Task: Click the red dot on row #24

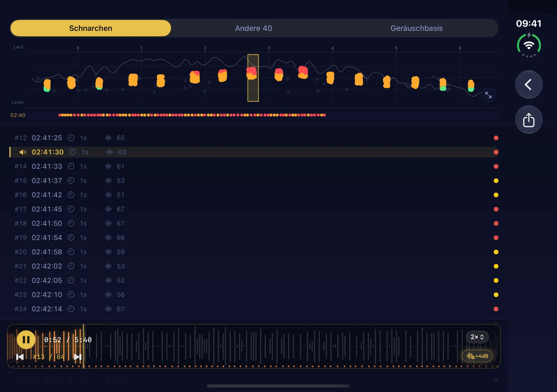Action: click(496, 309)
